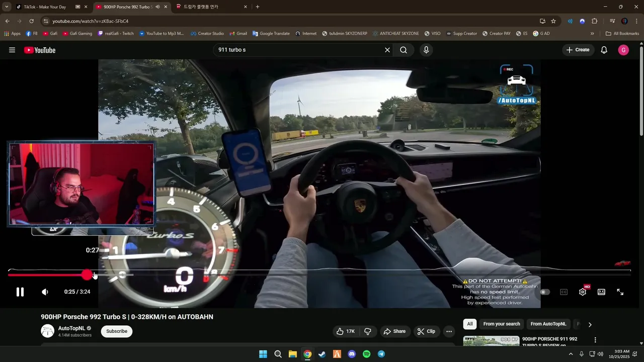The image size is (644, 362).
Task: Open the suggested 900HP Porsche review thumbnail
Action: pos(491,341)
